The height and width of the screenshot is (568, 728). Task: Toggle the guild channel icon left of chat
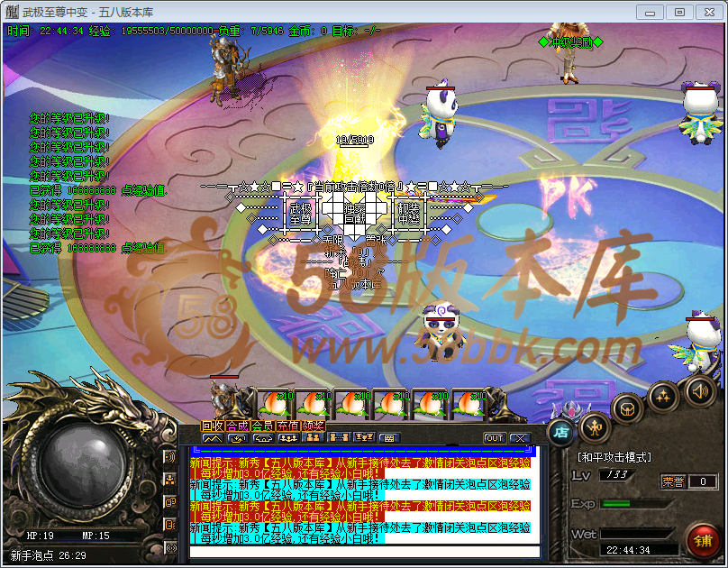point(170,502)
